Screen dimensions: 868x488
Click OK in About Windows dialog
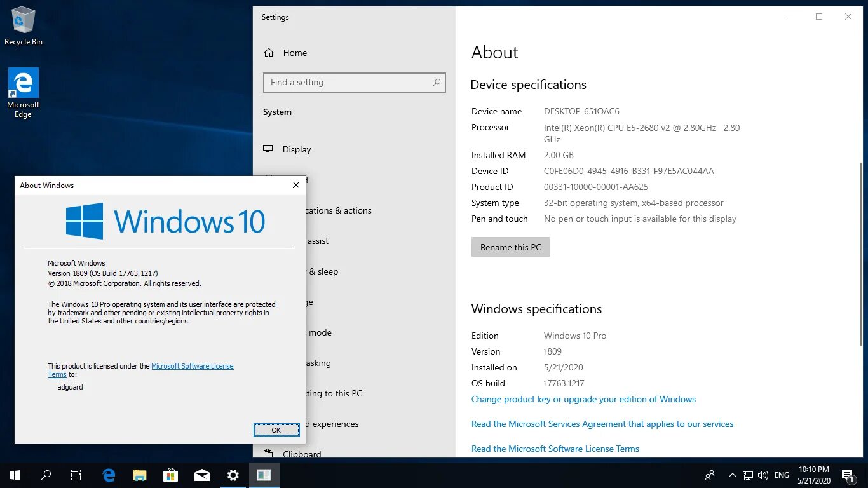click(276, 430)
